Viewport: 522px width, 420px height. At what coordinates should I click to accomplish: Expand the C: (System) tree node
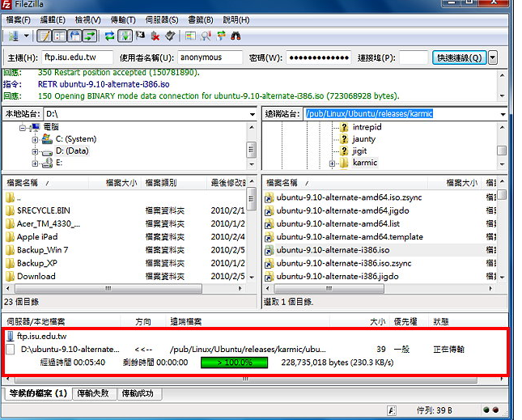coord(35,140)
